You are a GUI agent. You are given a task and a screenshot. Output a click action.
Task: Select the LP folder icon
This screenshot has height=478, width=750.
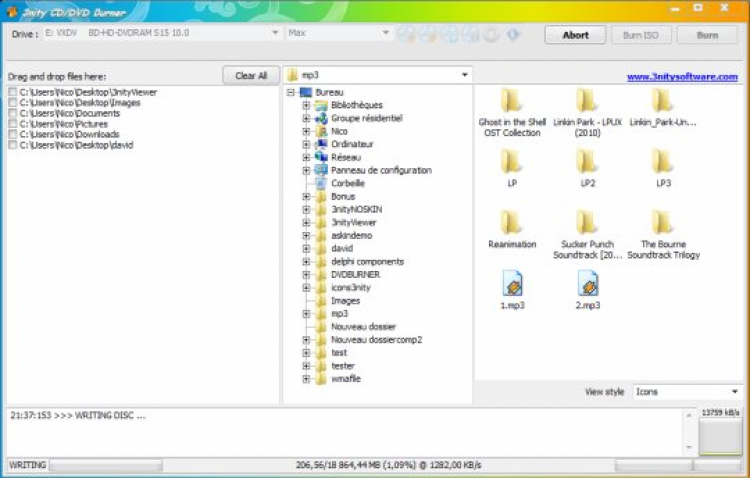(511, 162)
